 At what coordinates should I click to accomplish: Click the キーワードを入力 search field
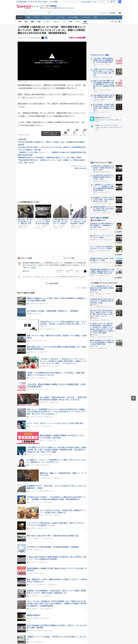pyautogui.click(x=32, y=13)
